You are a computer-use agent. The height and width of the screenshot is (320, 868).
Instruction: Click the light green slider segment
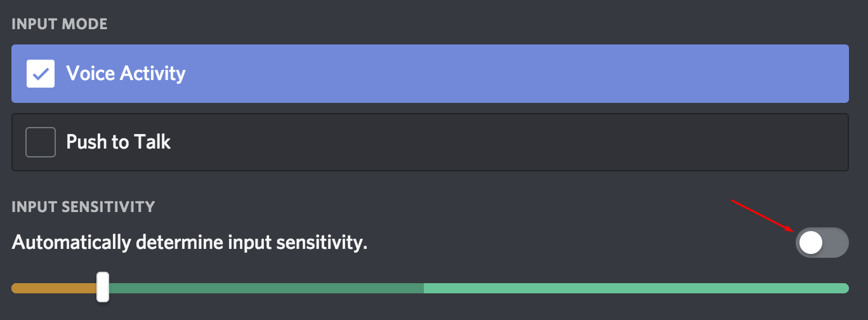pyautogui.click(x=635, y=288)
